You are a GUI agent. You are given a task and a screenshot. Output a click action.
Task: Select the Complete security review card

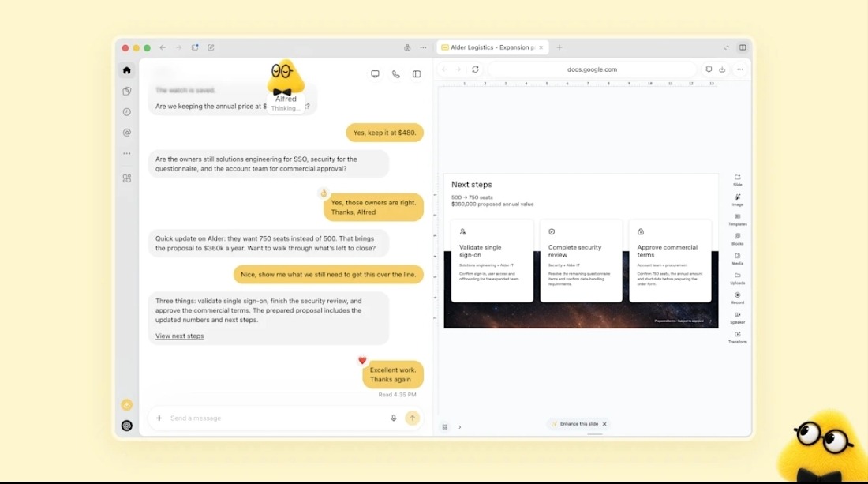point(582,261)
